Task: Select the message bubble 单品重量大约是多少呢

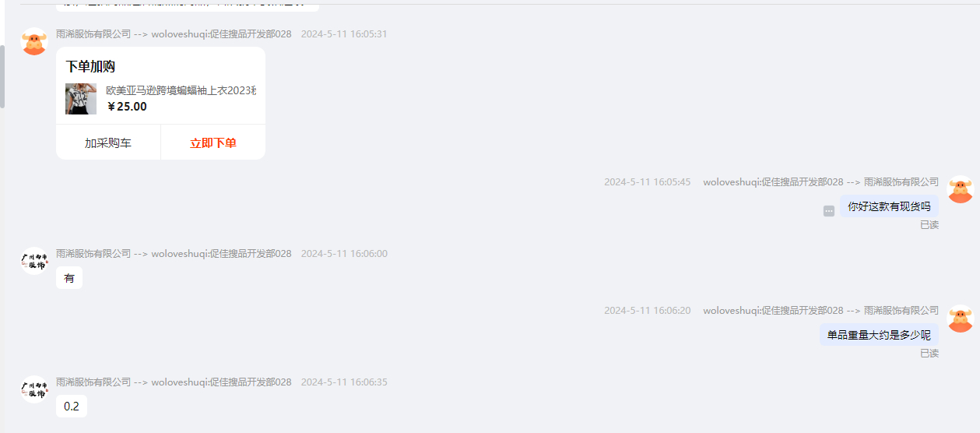Action: click(x=879, y=335)
